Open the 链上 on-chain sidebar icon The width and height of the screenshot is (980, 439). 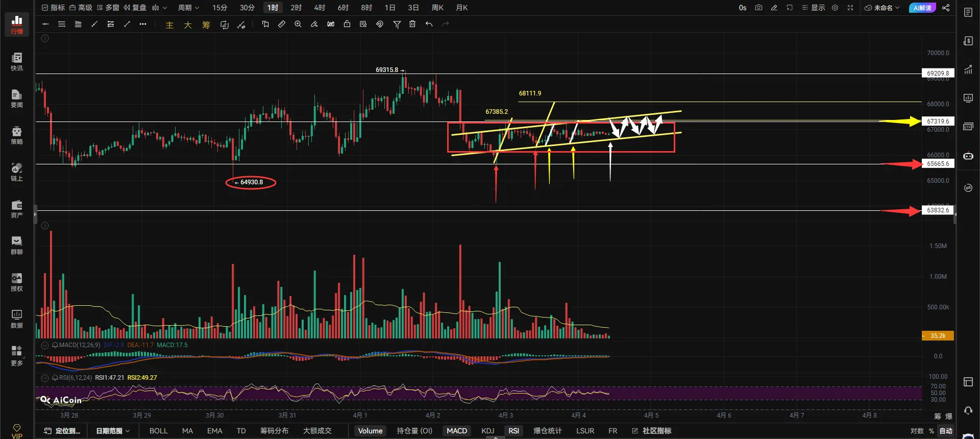(x=17, y=172)
